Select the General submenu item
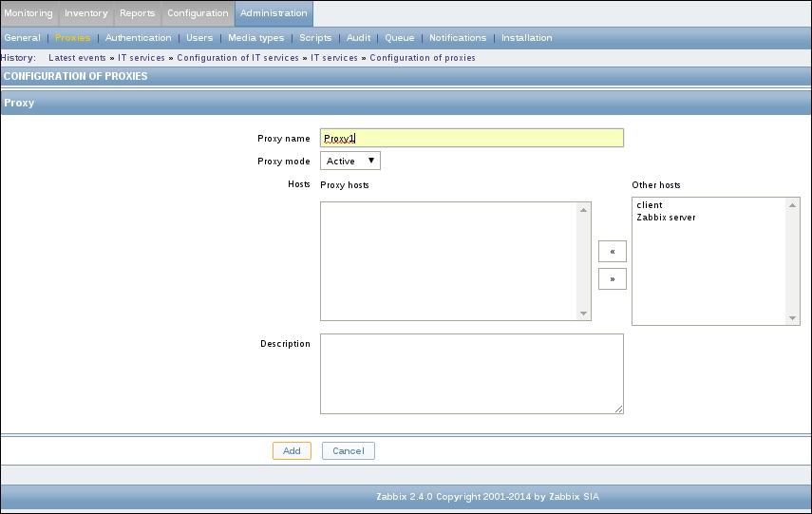Viewport: 812px width, 514px height. (x=22, y=38)
